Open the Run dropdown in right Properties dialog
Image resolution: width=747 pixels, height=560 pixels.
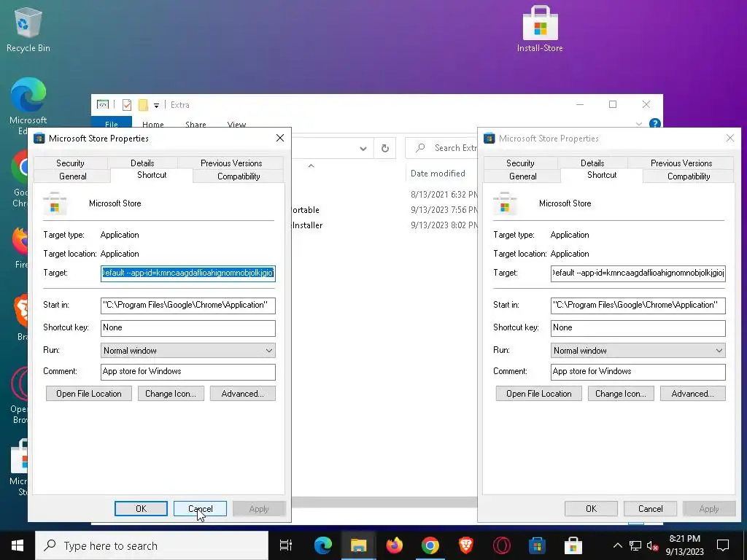pyautogui.click(x=638, y=351)
